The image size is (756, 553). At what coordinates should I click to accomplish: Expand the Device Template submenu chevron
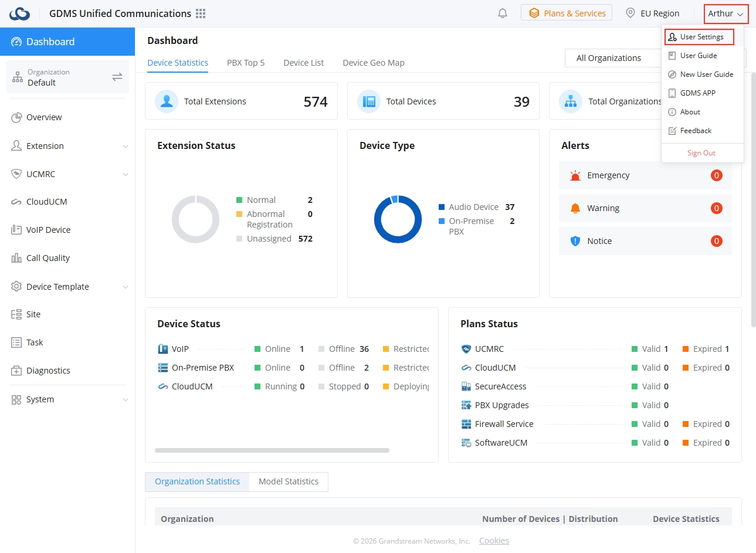pyautogui.click(x=125, y=287)
